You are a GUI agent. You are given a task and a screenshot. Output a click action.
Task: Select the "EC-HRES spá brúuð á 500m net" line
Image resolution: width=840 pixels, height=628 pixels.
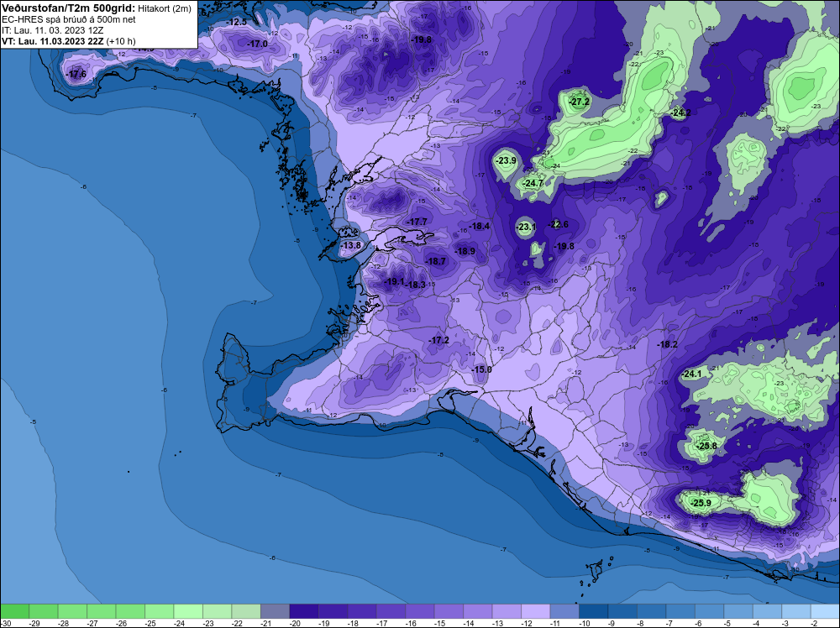pos(69,20)
